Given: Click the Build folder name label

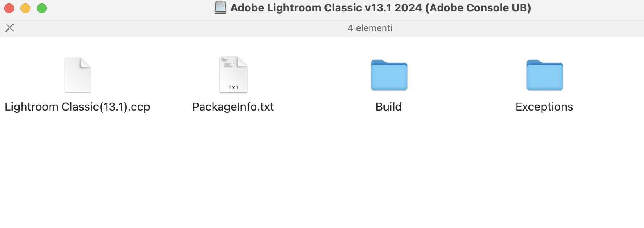Looking at the screenshot, I should (389, 107).
